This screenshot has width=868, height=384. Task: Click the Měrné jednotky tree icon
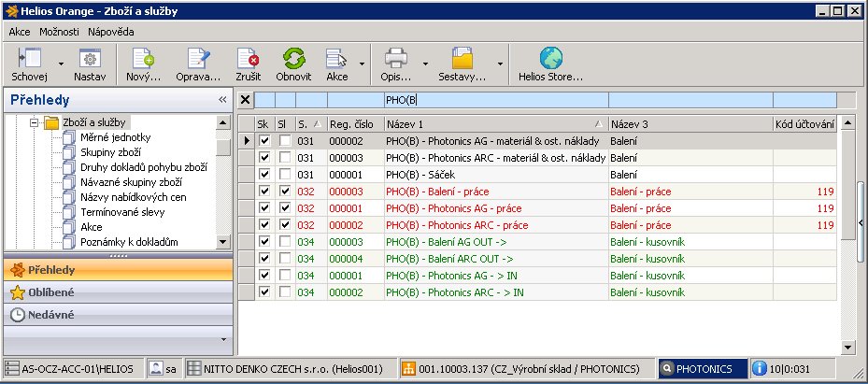coord(68,137)
